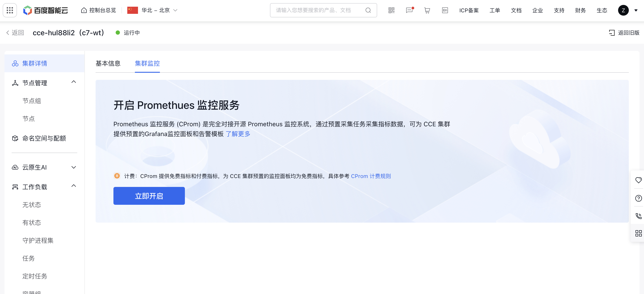
Task: Open 命名空间与配额 in sidebar
Action: tap(44, 138)
